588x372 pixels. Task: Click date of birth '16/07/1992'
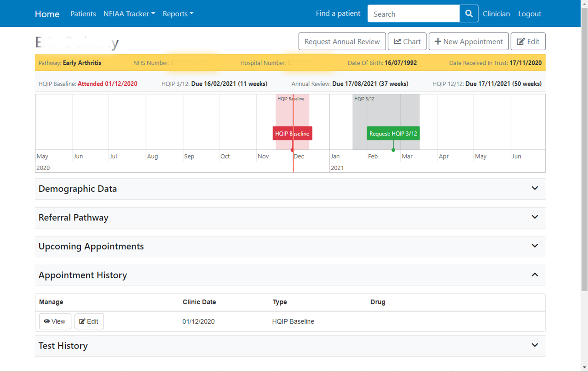pyautogui.click(x=401, y=63)
